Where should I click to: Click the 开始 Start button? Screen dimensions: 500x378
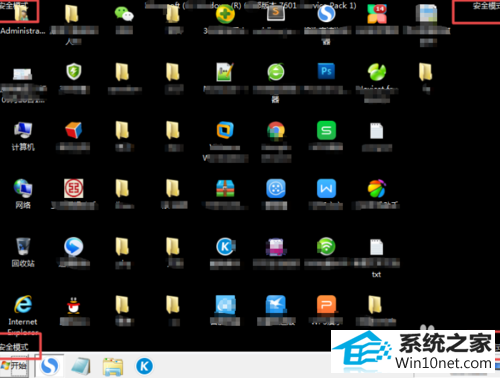coord(14,366)
